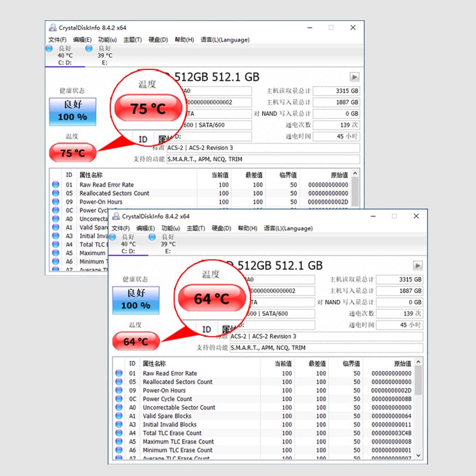
Task: Click the CrystalDiskInfo icon in the title bar
Action: click(116, 217)
